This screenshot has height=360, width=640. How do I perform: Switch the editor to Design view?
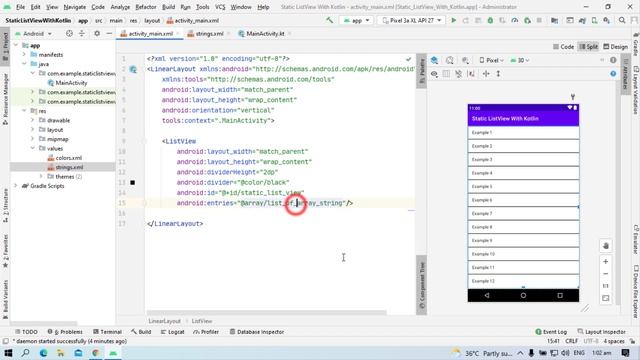[616, 47]
